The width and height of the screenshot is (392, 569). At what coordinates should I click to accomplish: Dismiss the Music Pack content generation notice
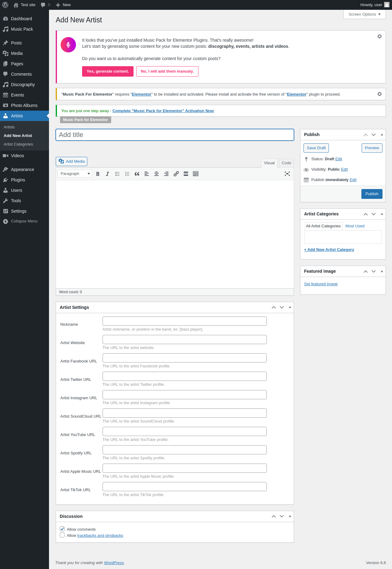[379, 36]
